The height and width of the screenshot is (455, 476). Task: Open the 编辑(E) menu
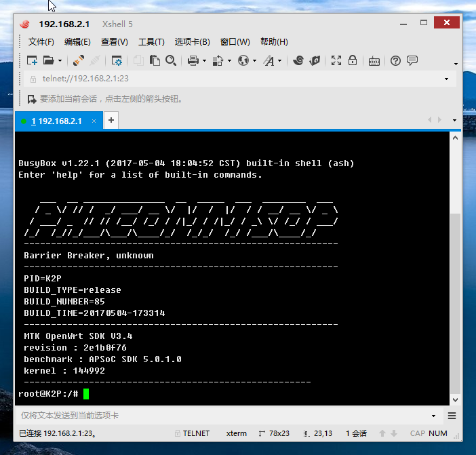pyautogui.click(x=77, y=42)
